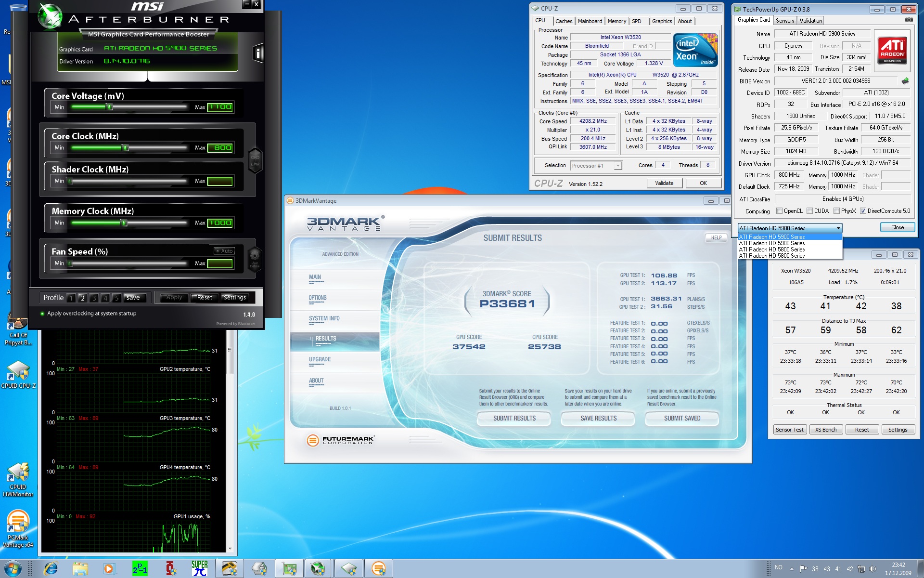Click the down arrow of the Afterburner monitor scrollbar
Screen dimensions: 924x578
pos(230,549)
